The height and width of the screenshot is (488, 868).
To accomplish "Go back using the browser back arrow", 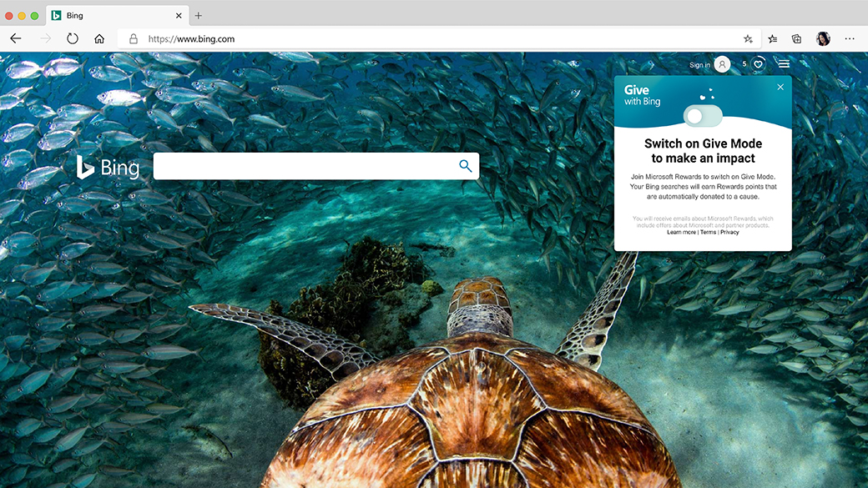I will (16, 38).
